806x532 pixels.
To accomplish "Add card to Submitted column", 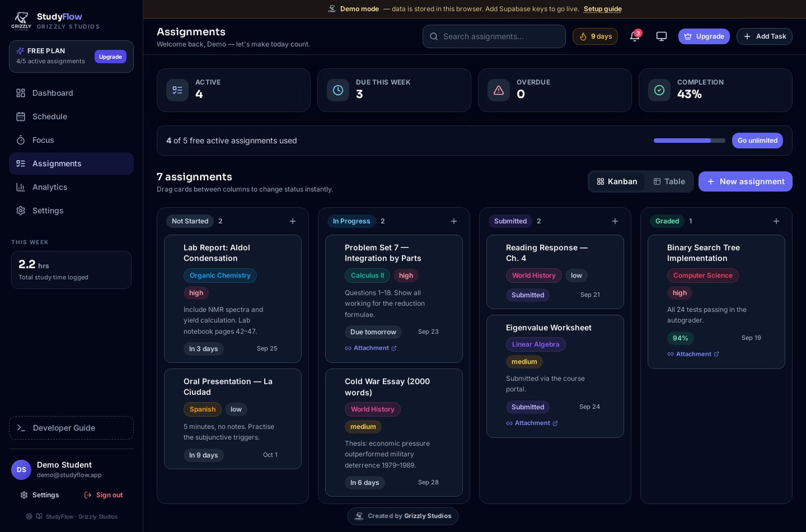I will [x=615, y=221].
